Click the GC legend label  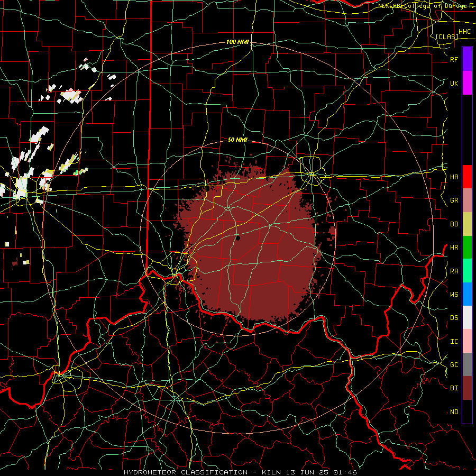(x=454, y=364)
